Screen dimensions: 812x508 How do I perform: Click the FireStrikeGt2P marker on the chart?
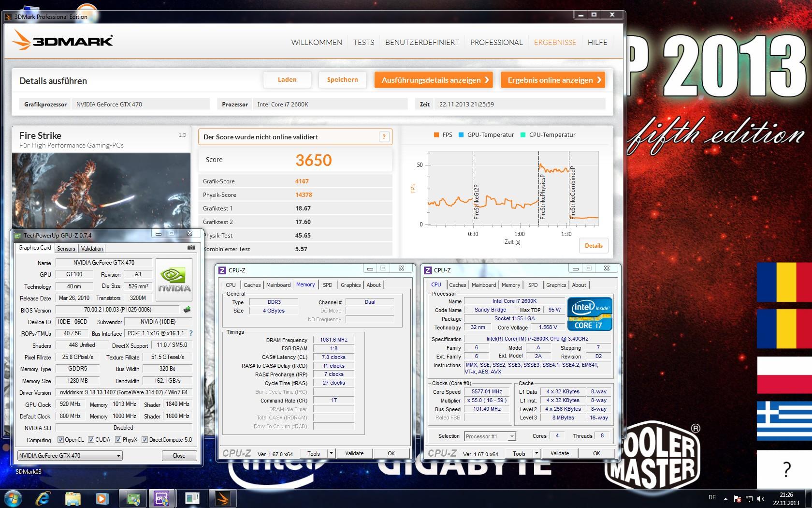(x=476, y=202)
